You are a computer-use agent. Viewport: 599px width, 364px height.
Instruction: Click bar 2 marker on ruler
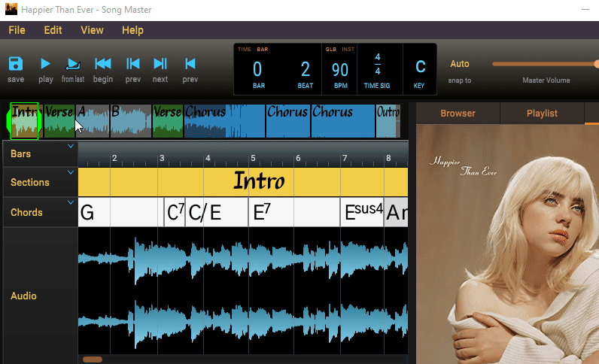point(114,158)
